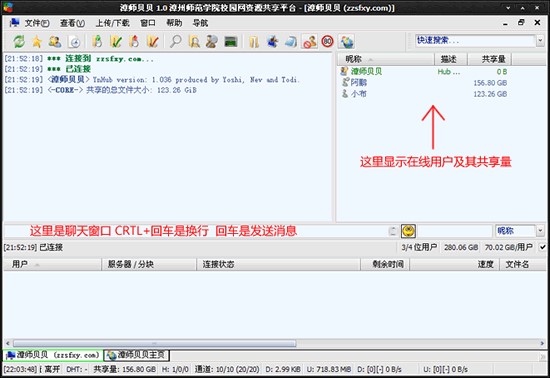
Task: Click the globe icon in the toolbar
Action: point(347,41)
